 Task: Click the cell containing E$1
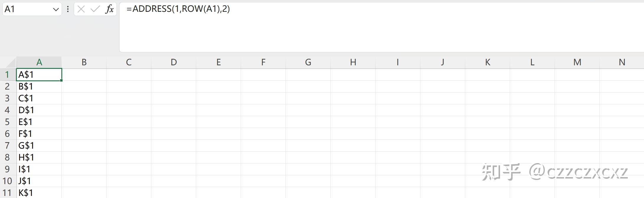[x=39, y=122]
